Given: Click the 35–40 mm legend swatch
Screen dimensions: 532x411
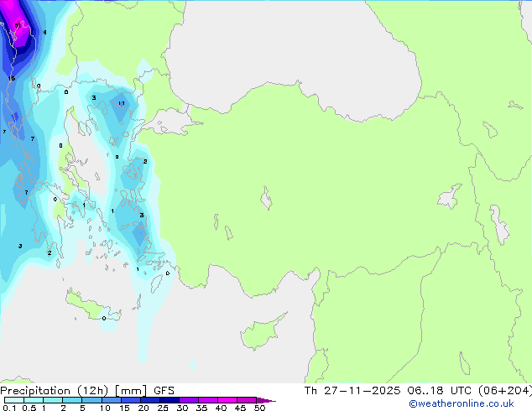Looking at the screenshot, I should click(207, 400).
